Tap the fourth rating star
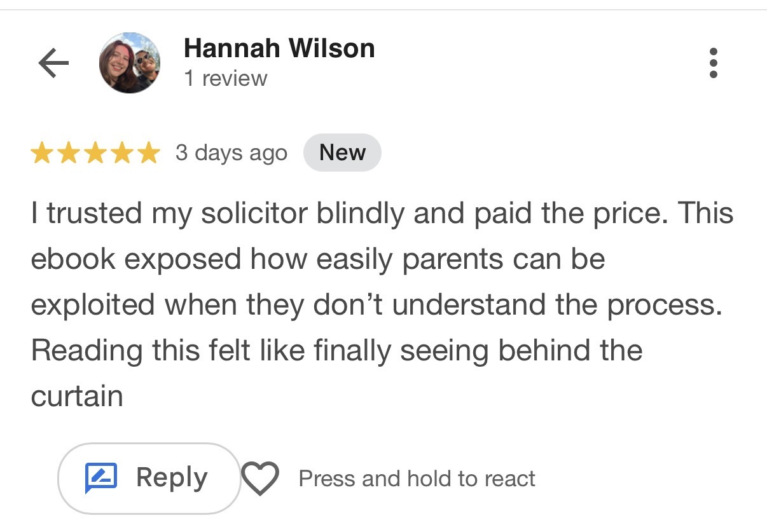This screenshot has width=767, height=532. tap(122, 153)
